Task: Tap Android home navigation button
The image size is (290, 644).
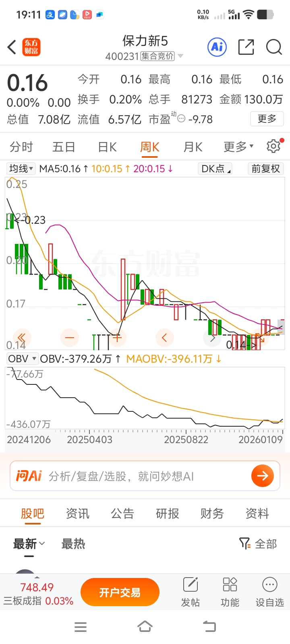Action: pos(145,627)
